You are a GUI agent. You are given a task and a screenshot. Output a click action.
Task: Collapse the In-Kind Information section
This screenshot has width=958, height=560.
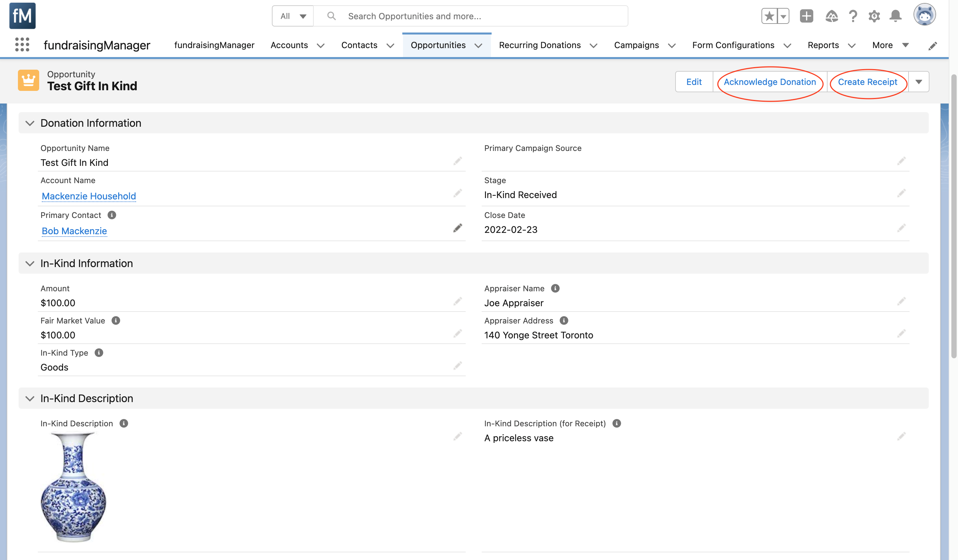30,264
